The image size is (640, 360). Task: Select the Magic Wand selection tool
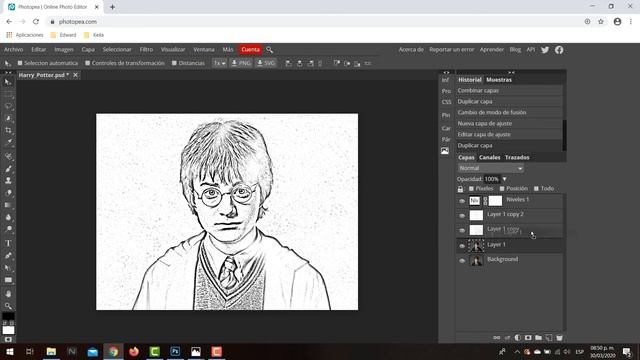click(8, 118)
